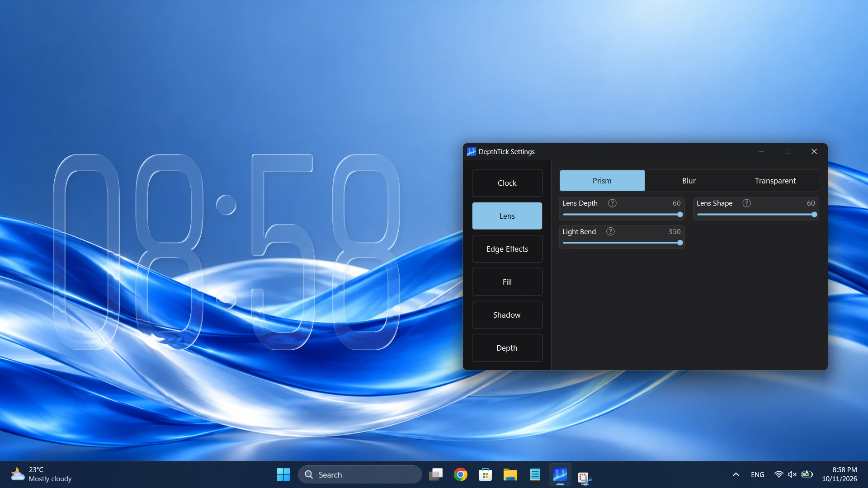
Task: Click the battery tray icon
Action: tap(807, 474)
